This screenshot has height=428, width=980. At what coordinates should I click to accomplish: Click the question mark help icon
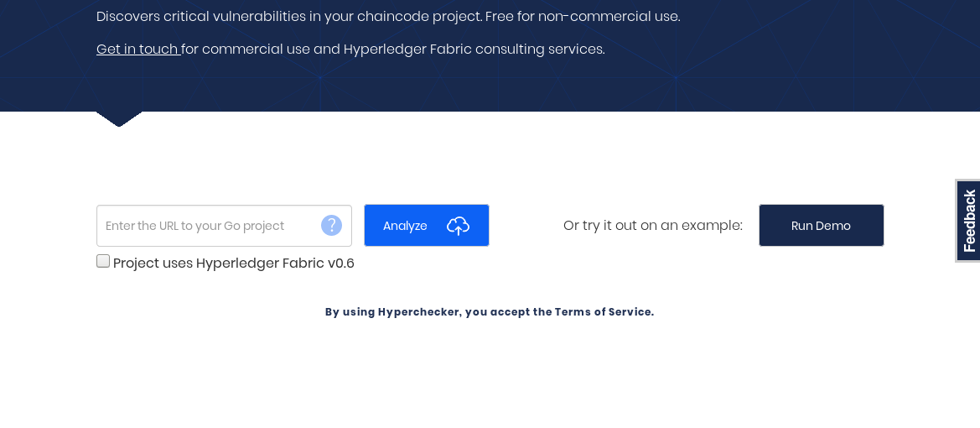331,225
